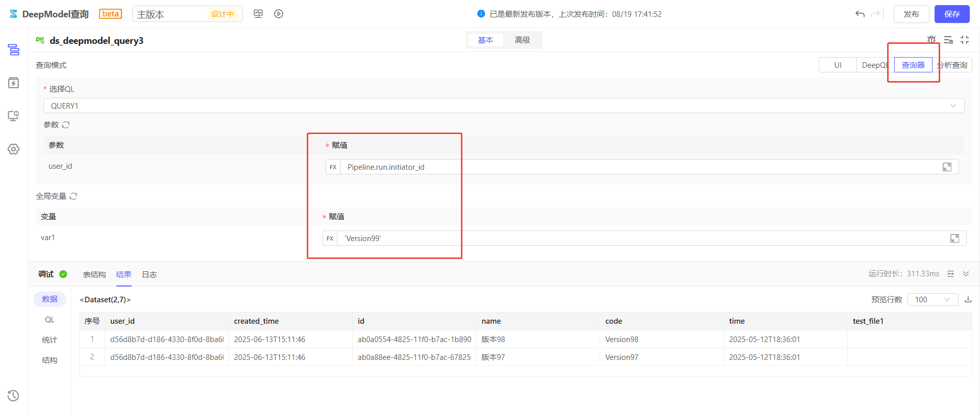Click the created_time column header

click(x=290, y=321)
